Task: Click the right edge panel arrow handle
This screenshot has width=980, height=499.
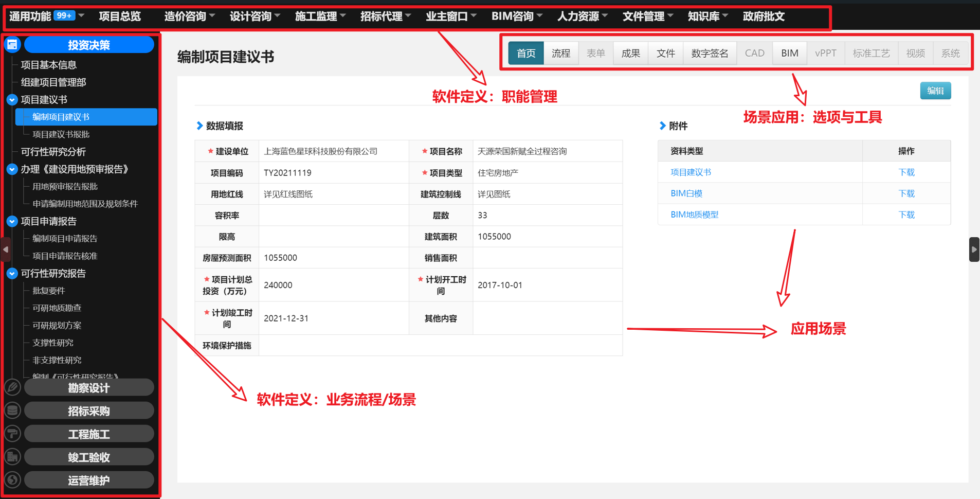Action: tap(974, 249)
